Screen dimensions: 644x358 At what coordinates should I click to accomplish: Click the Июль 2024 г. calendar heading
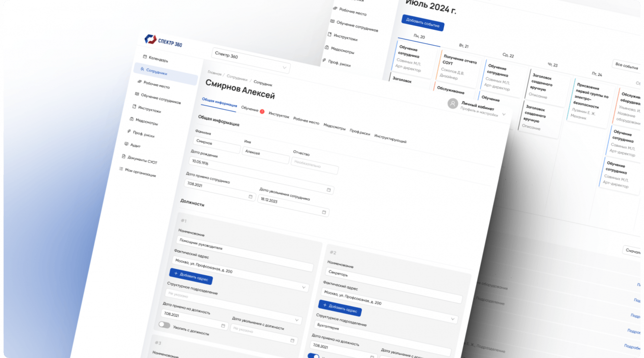pos(431,5)
